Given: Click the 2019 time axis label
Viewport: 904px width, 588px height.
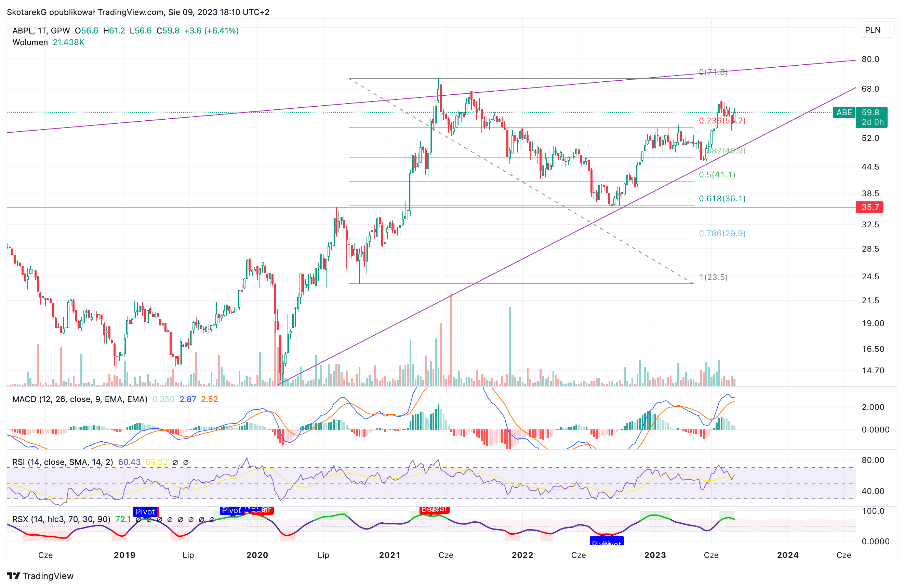Looking at the screenshot, I should tap(124, 555).
